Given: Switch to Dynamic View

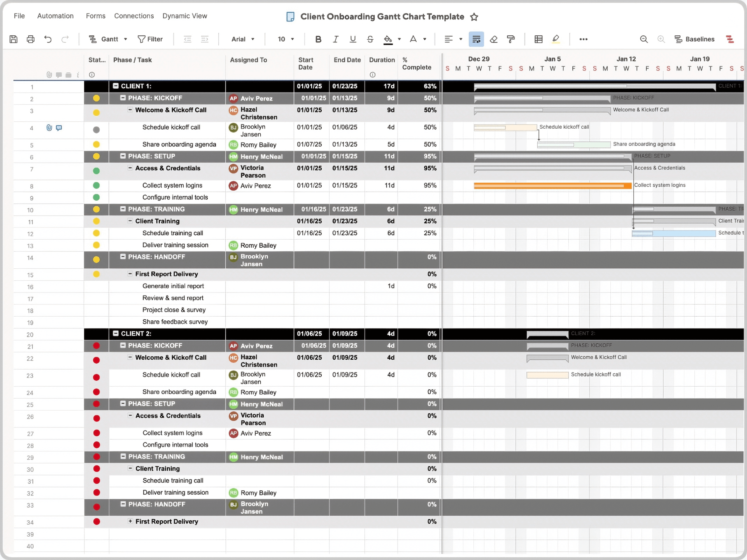Looking at the screenshot, I should [x=185, y=16].
